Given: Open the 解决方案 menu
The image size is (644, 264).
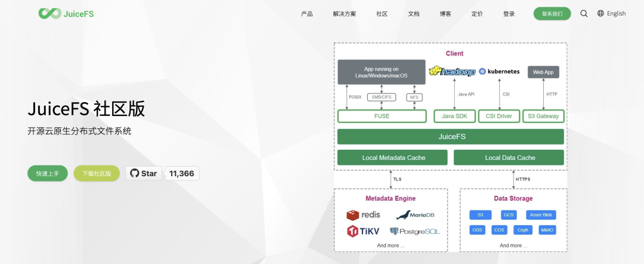Looking at the screenshot, I should 345,14.
